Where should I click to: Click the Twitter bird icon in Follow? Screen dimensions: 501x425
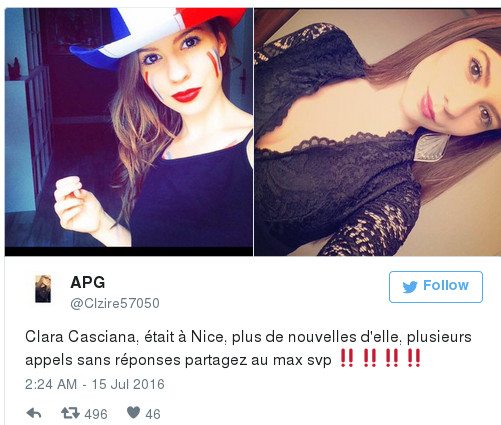pyautogui.click(x=410, y=287)
